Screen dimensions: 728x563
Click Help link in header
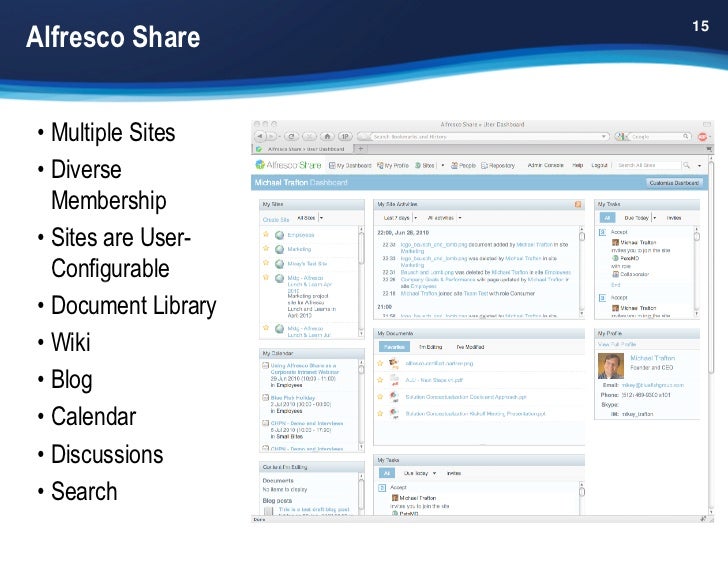(577, 165)
